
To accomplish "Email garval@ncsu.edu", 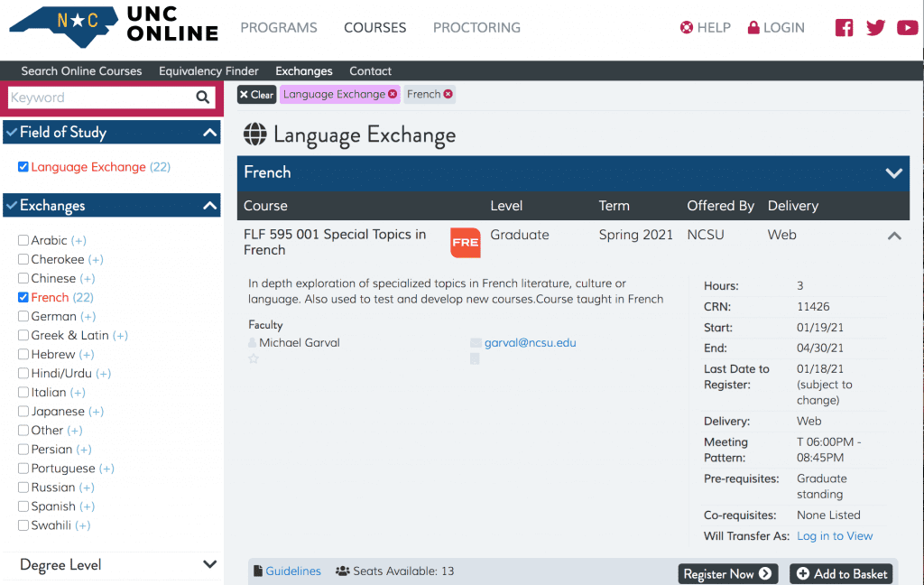I will [x=531, y=343].
